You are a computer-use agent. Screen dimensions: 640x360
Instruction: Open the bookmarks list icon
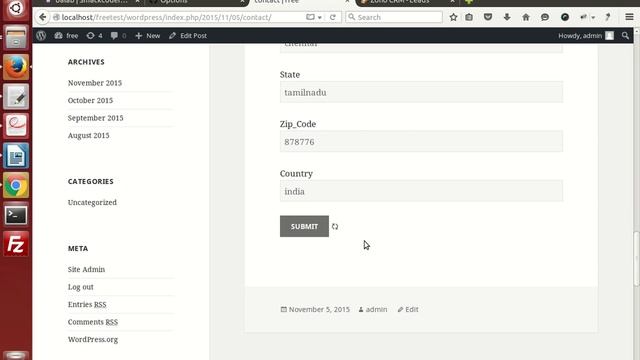[x=469, y=17]
